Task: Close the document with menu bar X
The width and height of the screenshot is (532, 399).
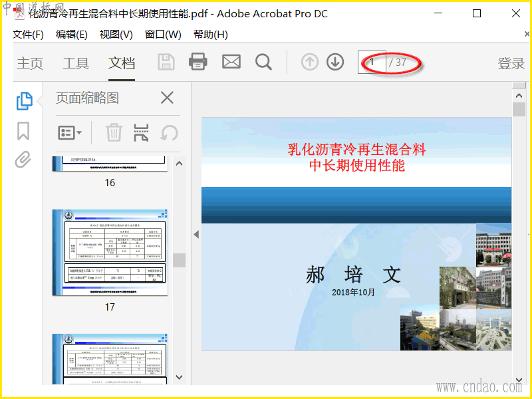Action: click(527, 34)
